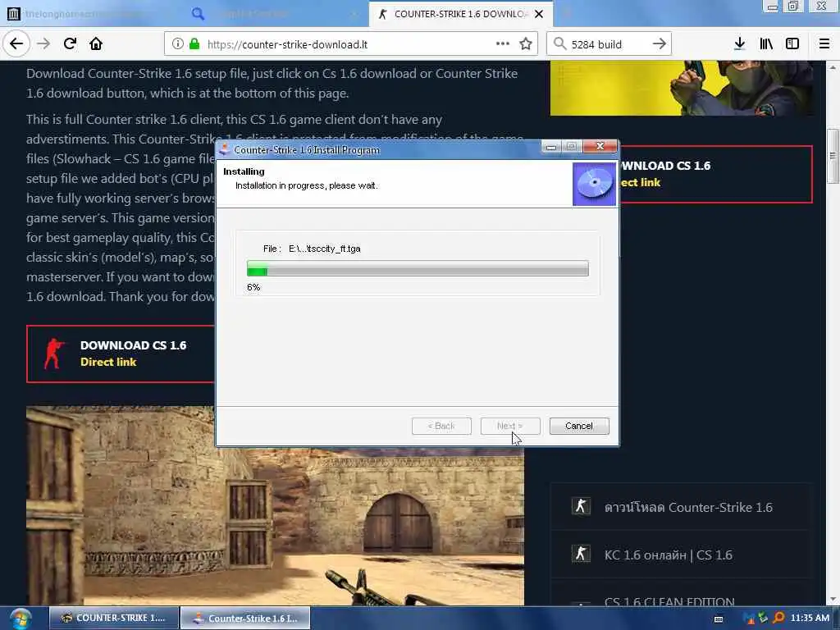
Task: Click the icon beside KC 1.6 онлайн
Action: [x=581, y=554]
